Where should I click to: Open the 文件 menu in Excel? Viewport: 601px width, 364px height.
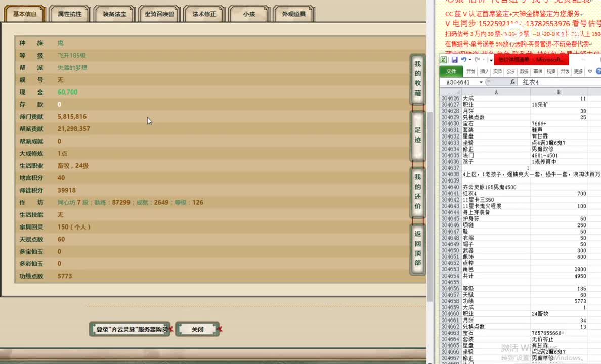pyautogui.click(x=451, y=72)
